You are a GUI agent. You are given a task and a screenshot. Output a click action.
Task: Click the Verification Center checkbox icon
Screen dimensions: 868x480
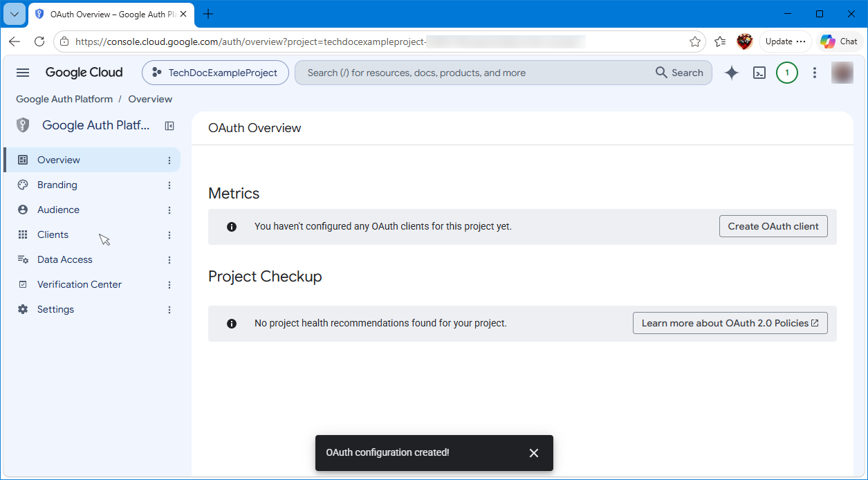(23, 284)
